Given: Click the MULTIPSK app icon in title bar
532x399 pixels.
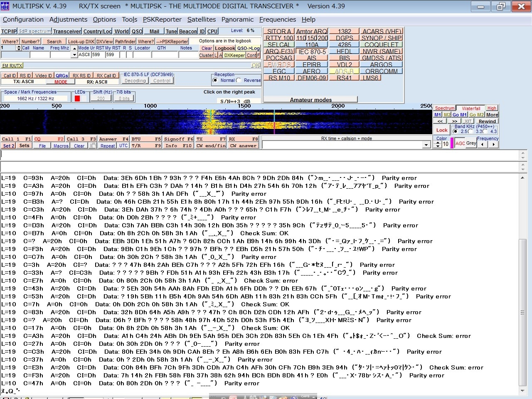Looking at the screenshot, I should click(x=5, y=6).
